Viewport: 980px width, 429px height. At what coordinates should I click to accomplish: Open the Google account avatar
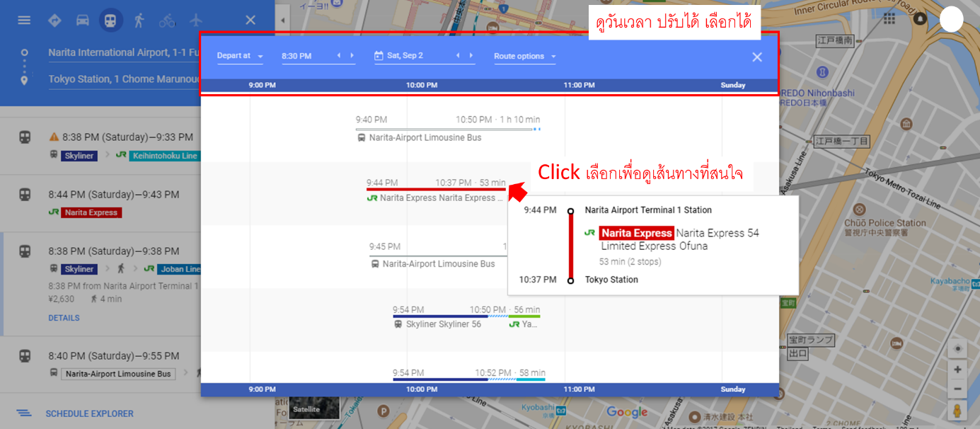point(952,19)
